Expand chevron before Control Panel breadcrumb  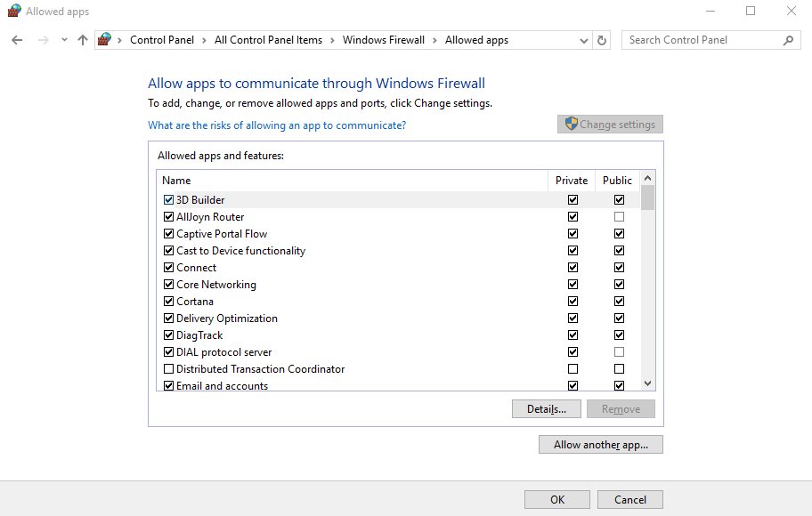coord(119,40)
